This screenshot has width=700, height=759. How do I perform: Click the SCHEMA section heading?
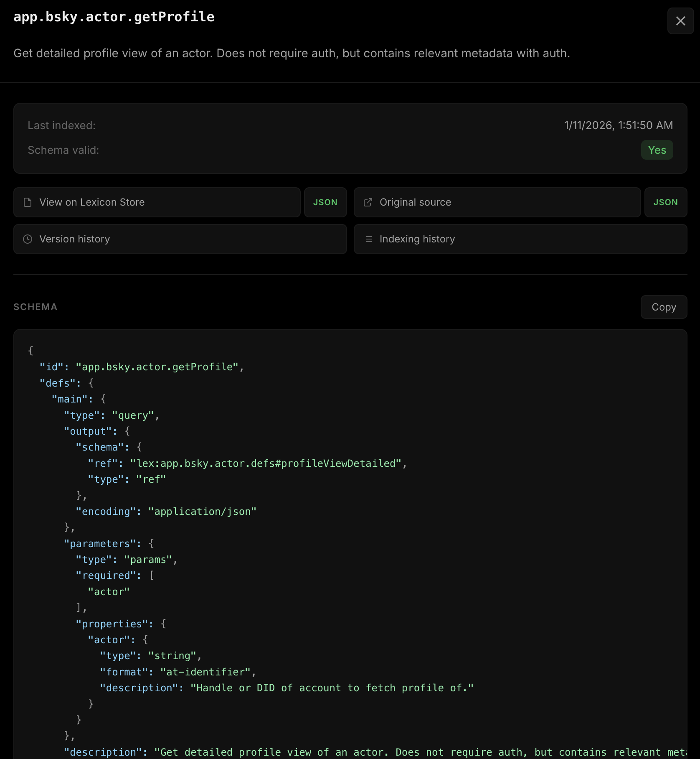(x=36, y=307)
